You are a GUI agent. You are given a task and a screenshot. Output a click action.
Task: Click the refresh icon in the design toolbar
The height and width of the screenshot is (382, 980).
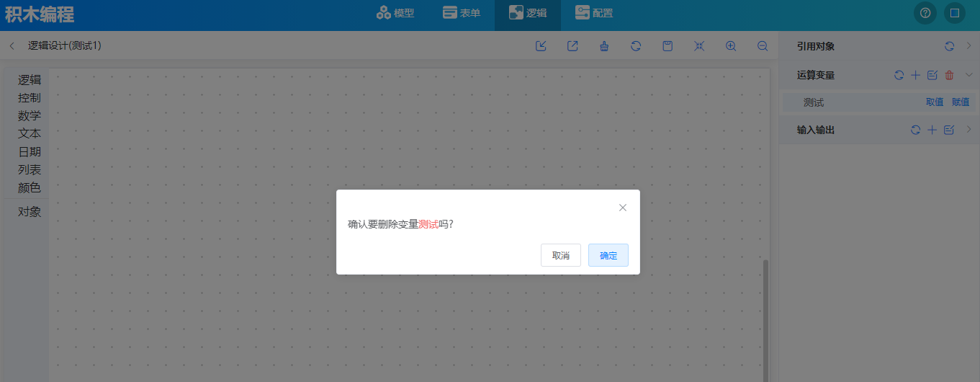point(636,46)
